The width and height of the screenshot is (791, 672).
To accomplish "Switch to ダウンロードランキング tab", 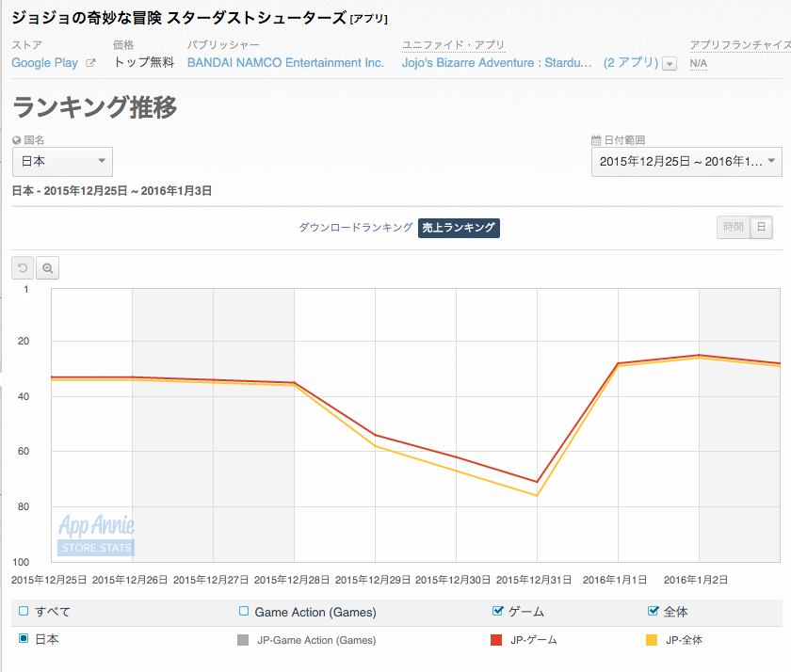I will (x=356, y=228).
